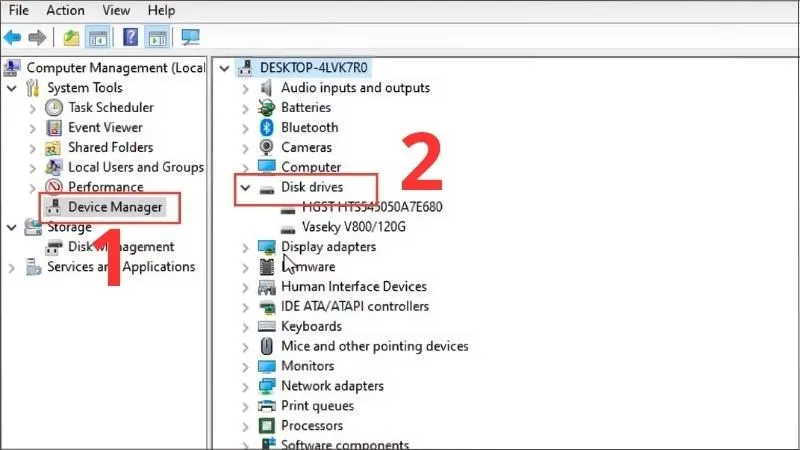Click the blue Back arrow in toolbar

pos(12,38)
